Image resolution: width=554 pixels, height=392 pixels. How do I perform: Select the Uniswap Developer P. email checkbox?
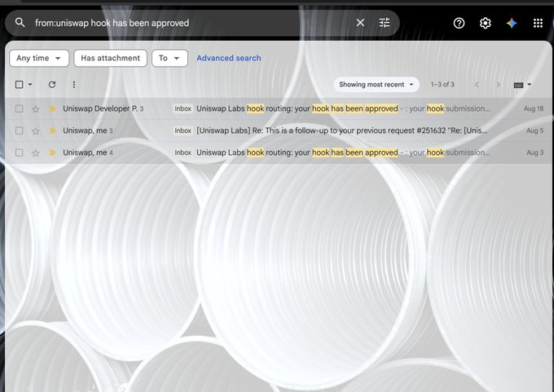click(19, 109)
